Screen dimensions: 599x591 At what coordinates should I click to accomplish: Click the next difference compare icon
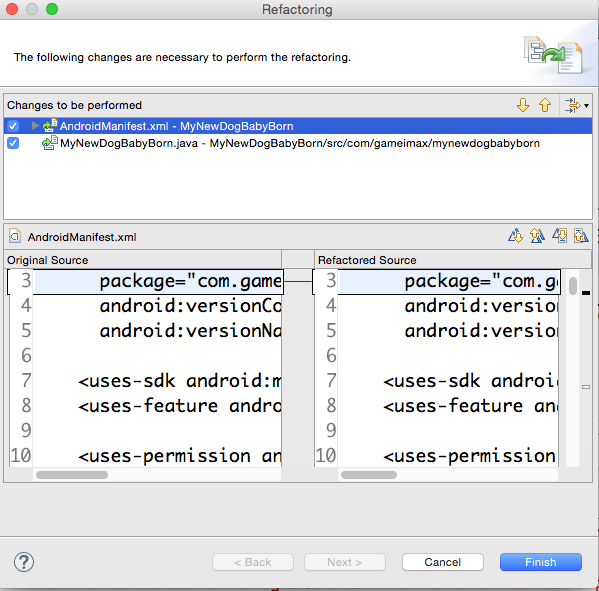click(515, 236)
